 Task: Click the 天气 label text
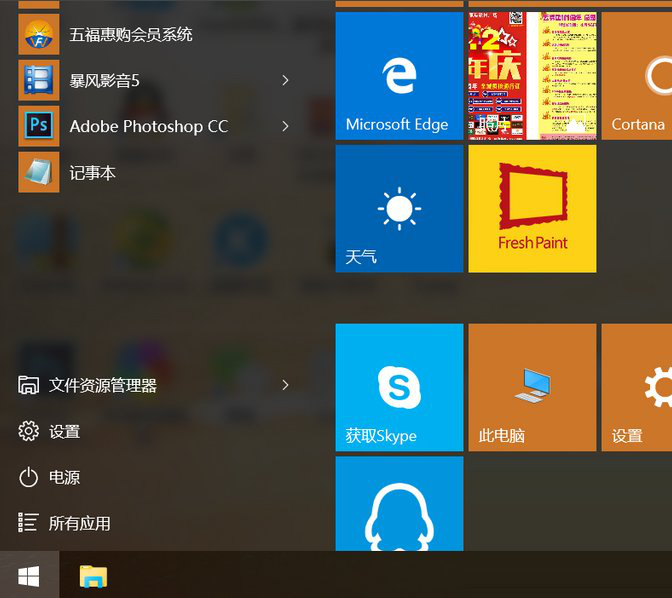tap(361, 257)
